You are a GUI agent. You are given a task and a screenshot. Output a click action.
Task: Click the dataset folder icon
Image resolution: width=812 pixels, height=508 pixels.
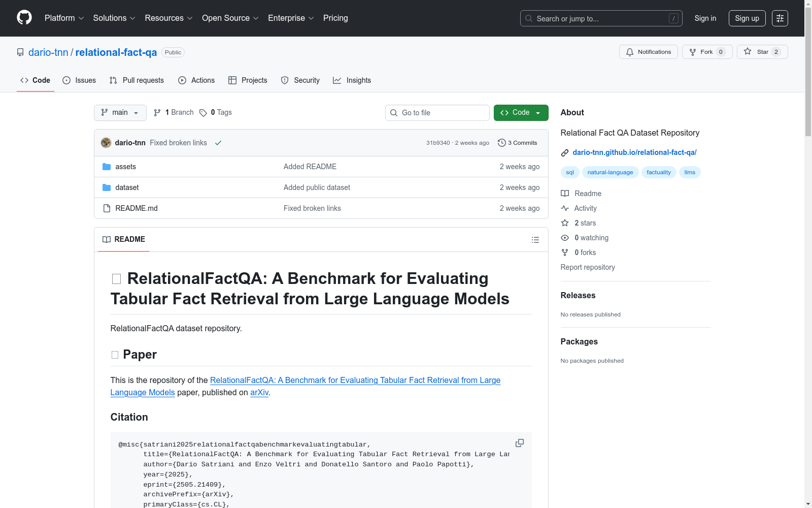coord(107,187)
